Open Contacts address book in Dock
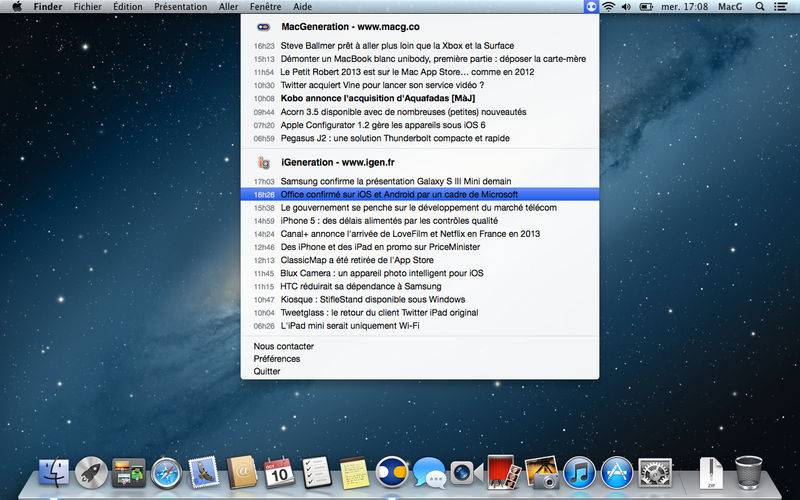800x500 pixels. click(241, 472)
